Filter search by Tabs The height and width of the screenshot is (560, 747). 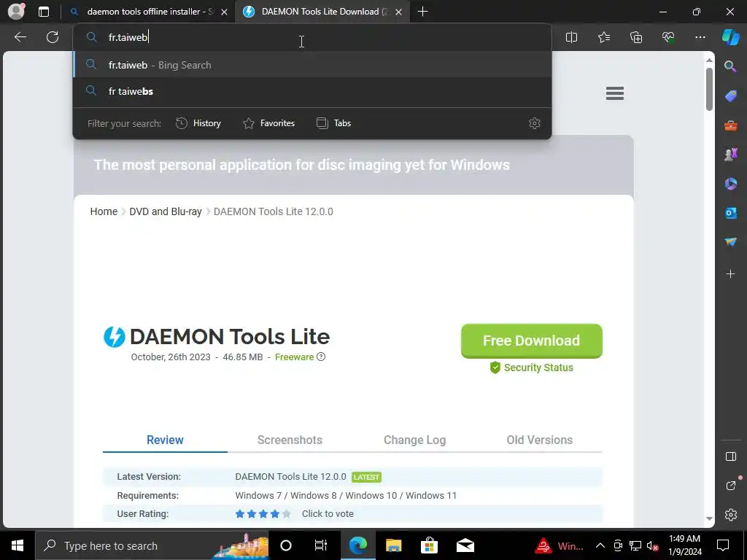point(334,123)
